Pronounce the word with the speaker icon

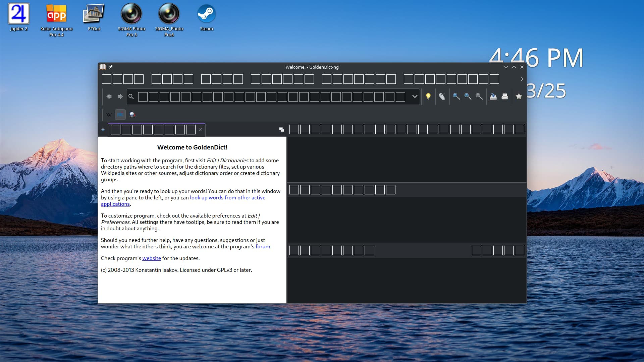(442, 97)
